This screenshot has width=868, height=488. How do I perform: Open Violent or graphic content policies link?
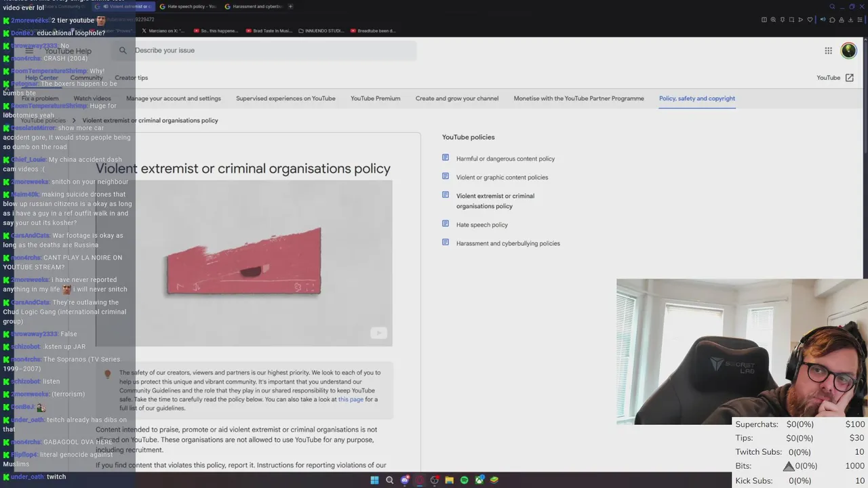click(x=502, y=178)
